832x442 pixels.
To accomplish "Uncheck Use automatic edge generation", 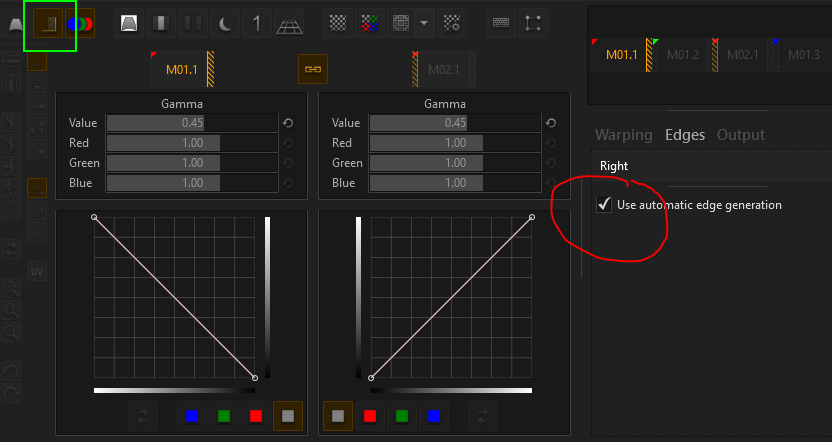I will (604, 205).
